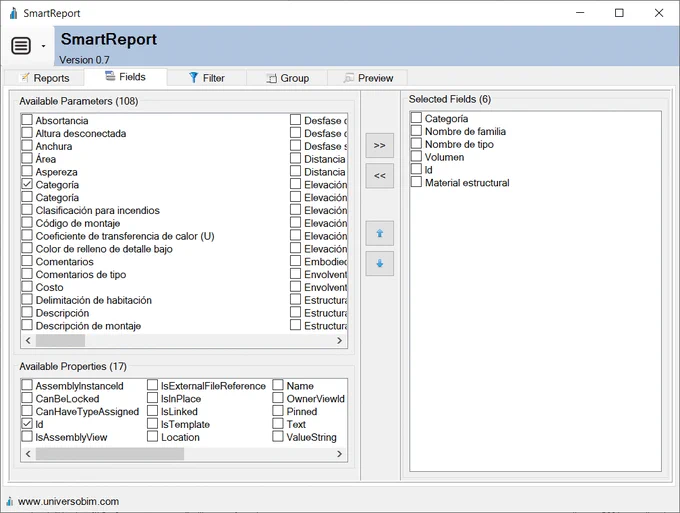The width and height of the screenshot is (680, 513).
Task: Click the universobim status bar icon
Action: pos(10,502)
